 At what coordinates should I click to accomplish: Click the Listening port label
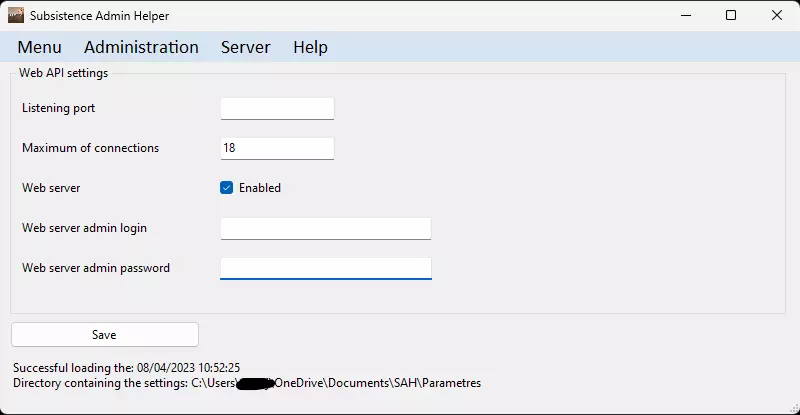click(x=58, y=108)
